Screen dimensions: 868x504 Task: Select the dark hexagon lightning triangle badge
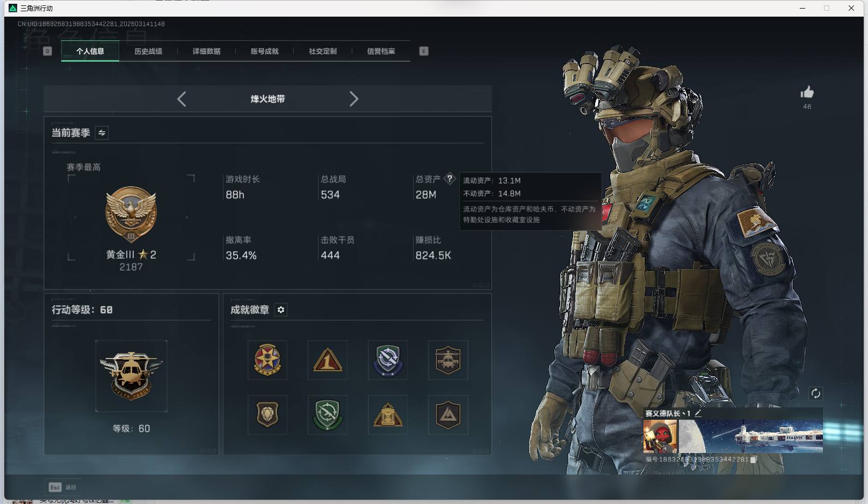[x=448, y=415]
